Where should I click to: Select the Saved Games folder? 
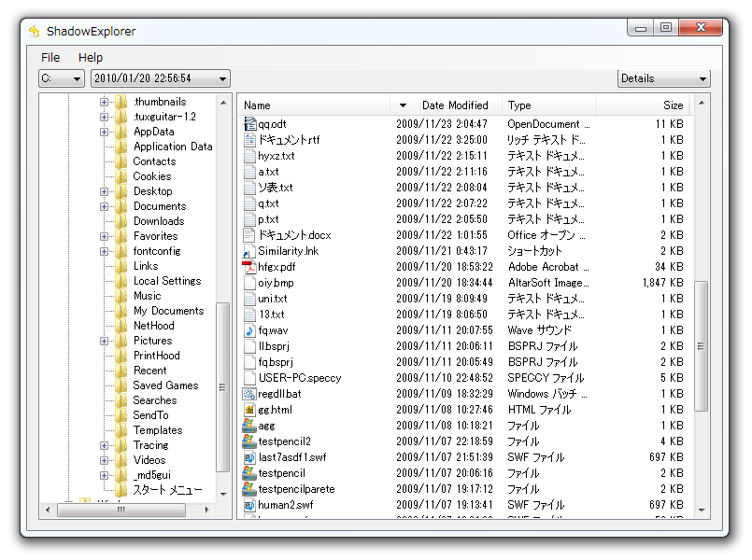click(165, 385)
